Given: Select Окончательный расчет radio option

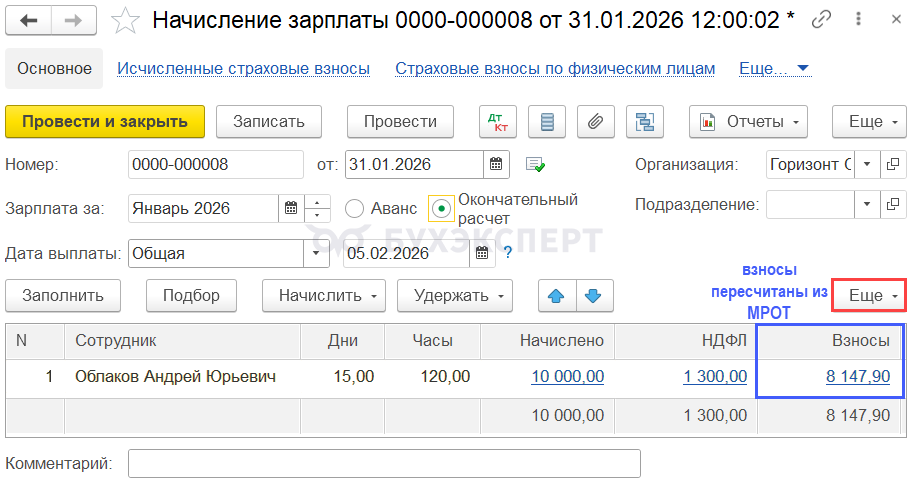Looking at the screenshot, I should tap(440, 208).
